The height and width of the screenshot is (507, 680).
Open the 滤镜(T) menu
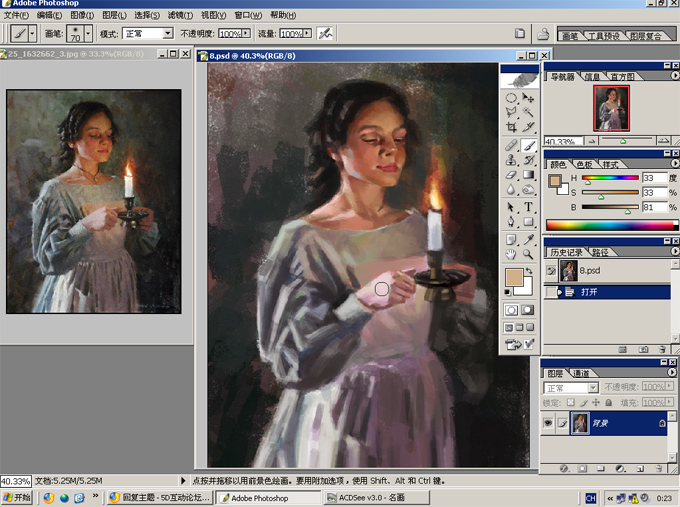(x=180, y=15)
